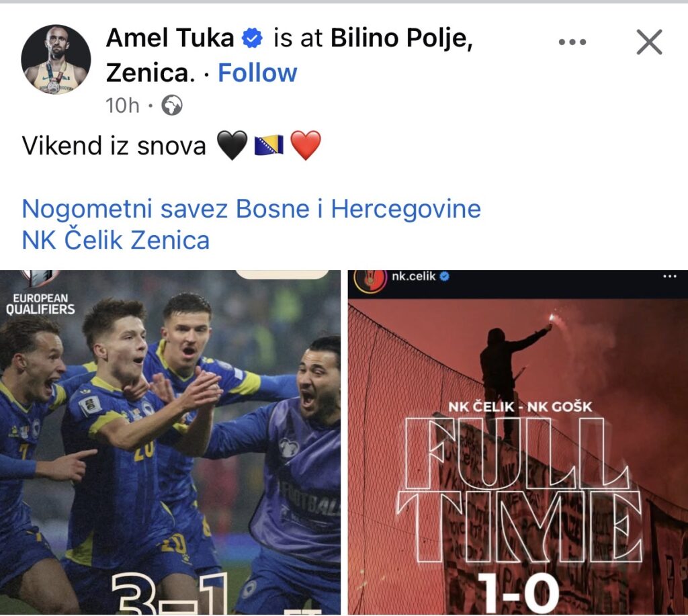Open the Bilino Polje, Zenica location link
Screen dimensions: 688x616
tap(290, 55)
